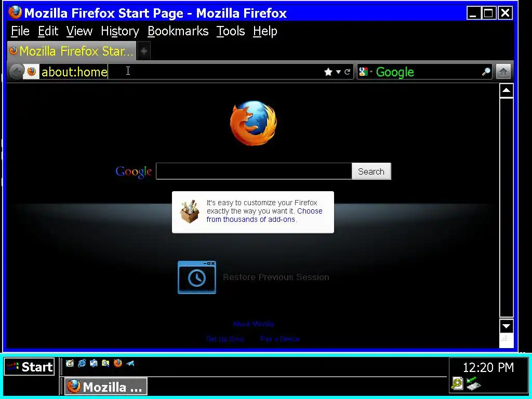Screen dimensions: 532x399
Task: Launch Firefox from the Quick Launch bar
Action: [118, 363]
